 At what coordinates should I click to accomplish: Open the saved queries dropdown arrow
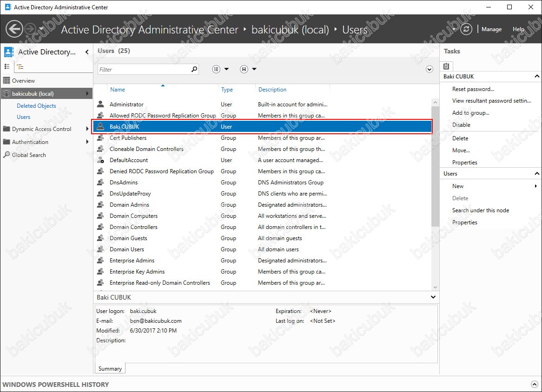[254, 69]
